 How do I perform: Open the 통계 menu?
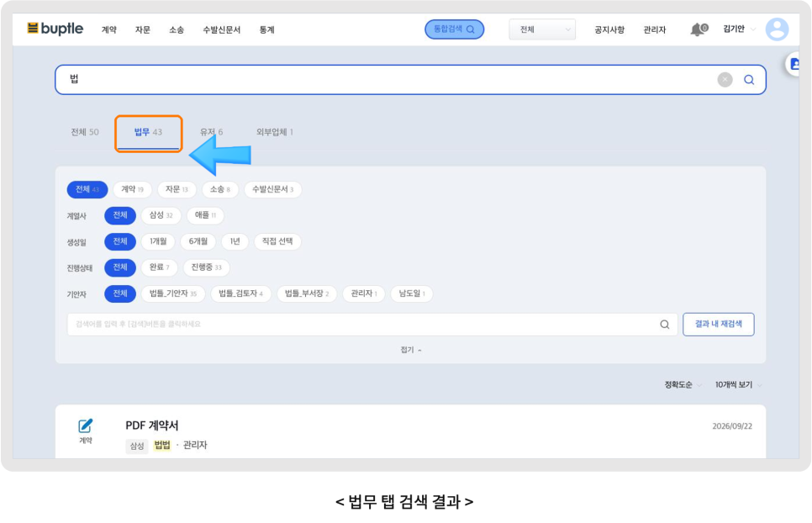click(x=266, y=30)
